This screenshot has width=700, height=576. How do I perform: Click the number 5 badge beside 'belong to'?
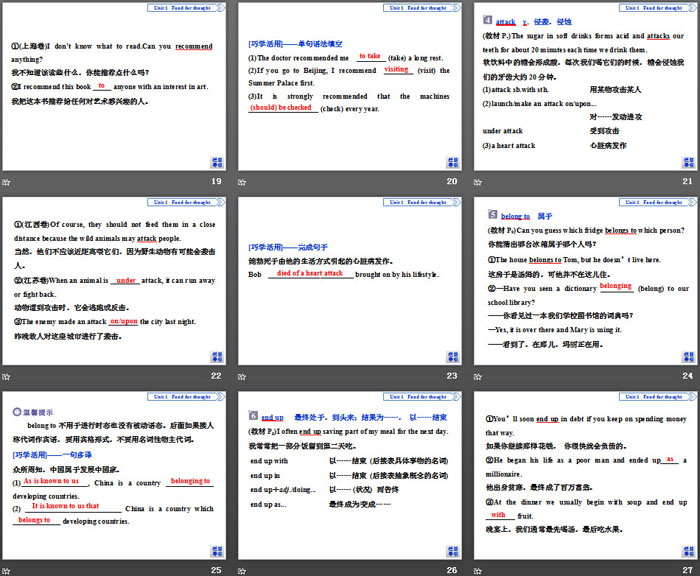click(492, 214)
